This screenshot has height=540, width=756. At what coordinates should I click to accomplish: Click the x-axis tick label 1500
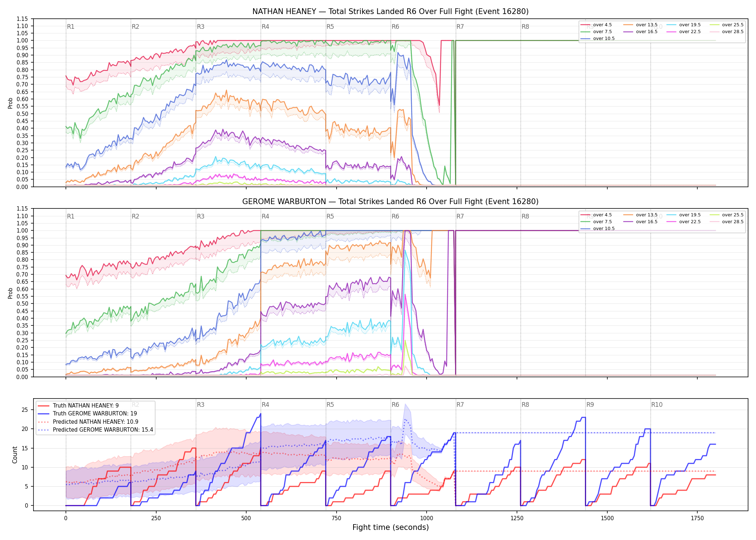tap(607, 518)
